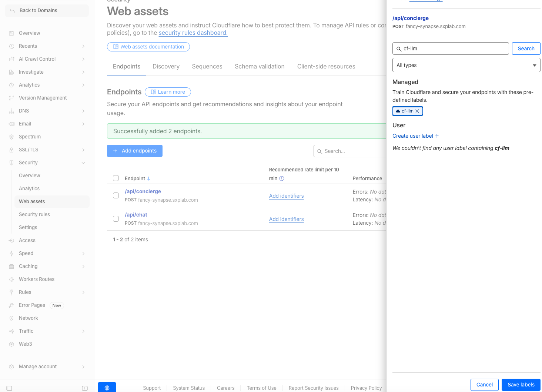Click Add identifiers for /api/chat
Viewport: 542px width, 392px height.
tap(287, 219)
